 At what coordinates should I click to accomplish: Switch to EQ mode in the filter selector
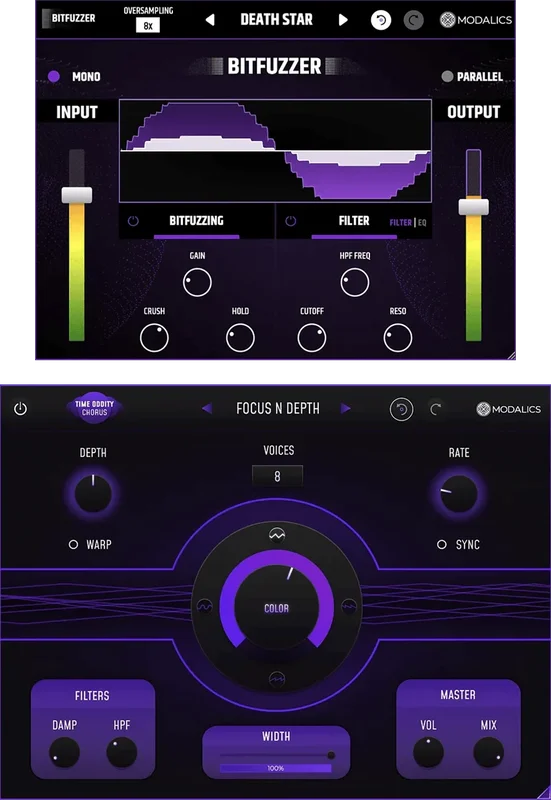(x=422, y=222)
